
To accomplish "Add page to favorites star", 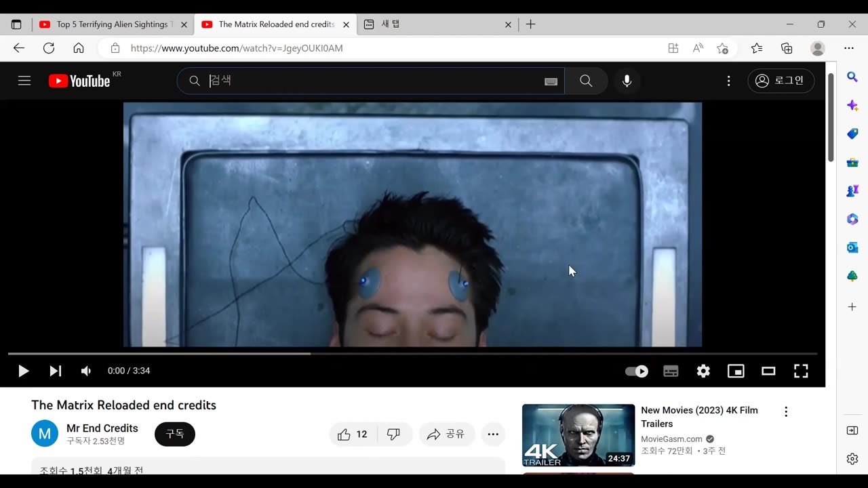I will click(x=723, y=48).
